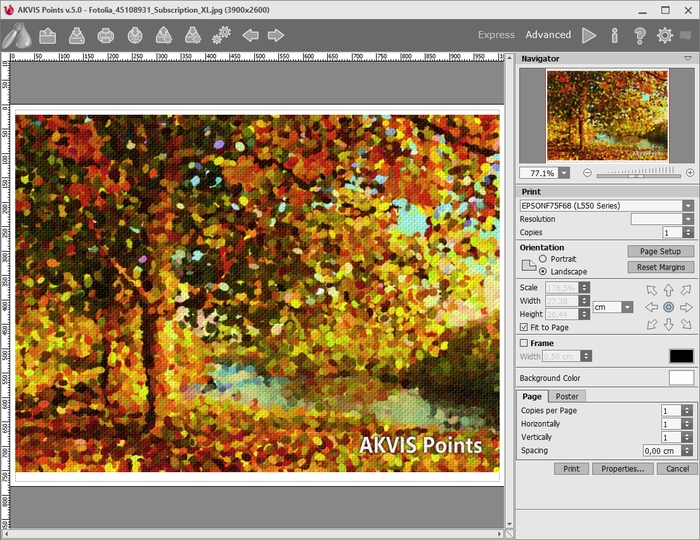Open printer Properties... button
This screenshot has width=700, height=540.
(x=622, y=469)
